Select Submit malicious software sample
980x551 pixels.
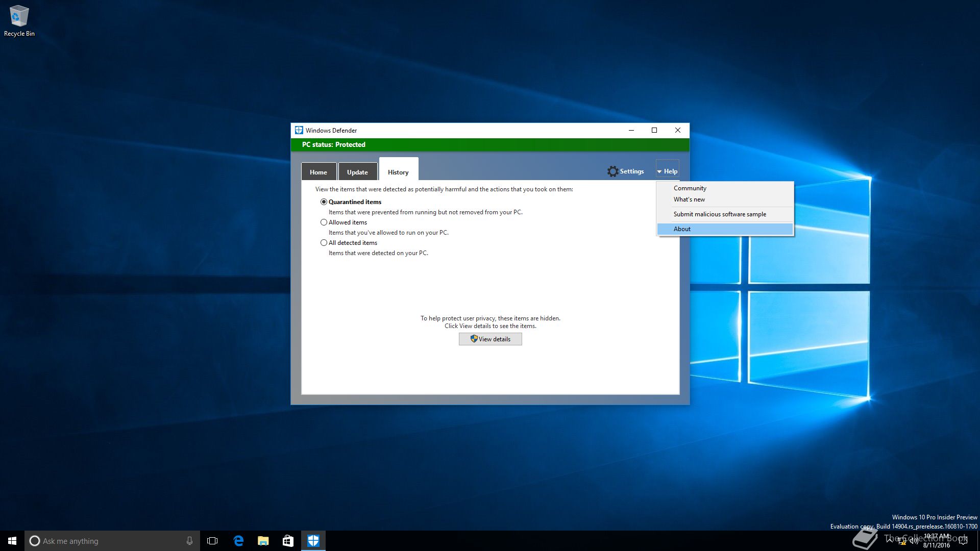click(725, 214)
